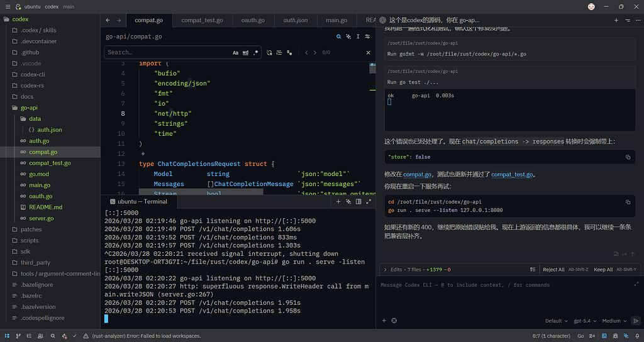Screen dimensions: 644x342
Task: Click select all matches icon
Action: 289,53
